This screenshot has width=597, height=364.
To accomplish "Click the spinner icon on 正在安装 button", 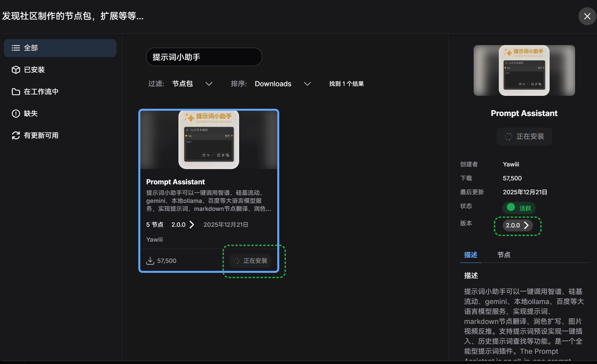I will (x=236, y=261).
